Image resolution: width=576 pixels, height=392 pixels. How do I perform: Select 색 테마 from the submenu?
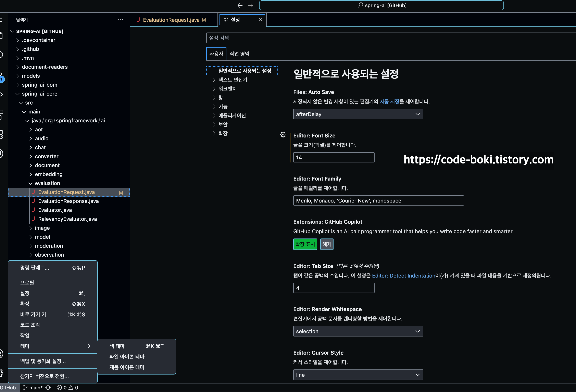(x=117, y=346)
